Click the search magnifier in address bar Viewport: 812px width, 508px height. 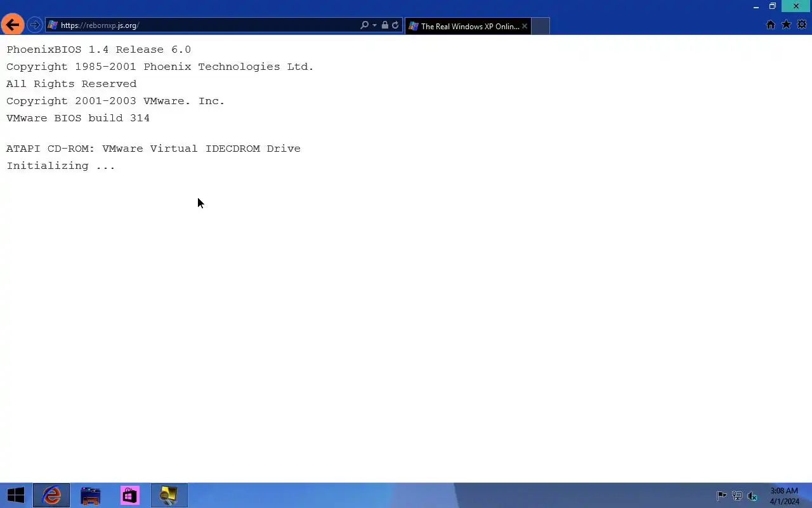(x=364, y=25)
